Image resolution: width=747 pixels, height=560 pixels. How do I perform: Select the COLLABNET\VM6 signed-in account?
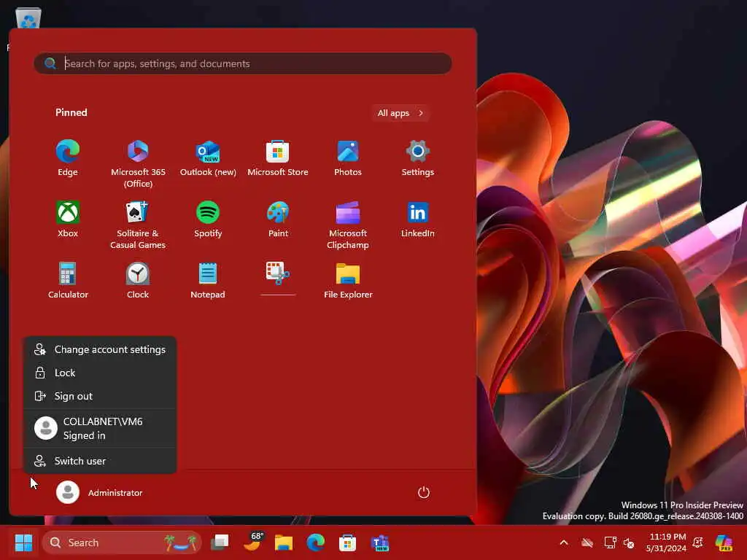(x=100, y=428)
